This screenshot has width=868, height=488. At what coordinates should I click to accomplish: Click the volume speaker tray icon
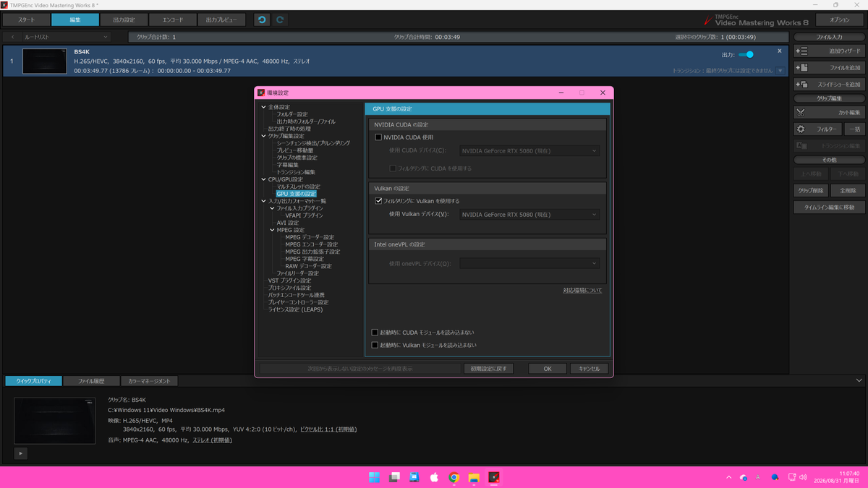(802, 477)
